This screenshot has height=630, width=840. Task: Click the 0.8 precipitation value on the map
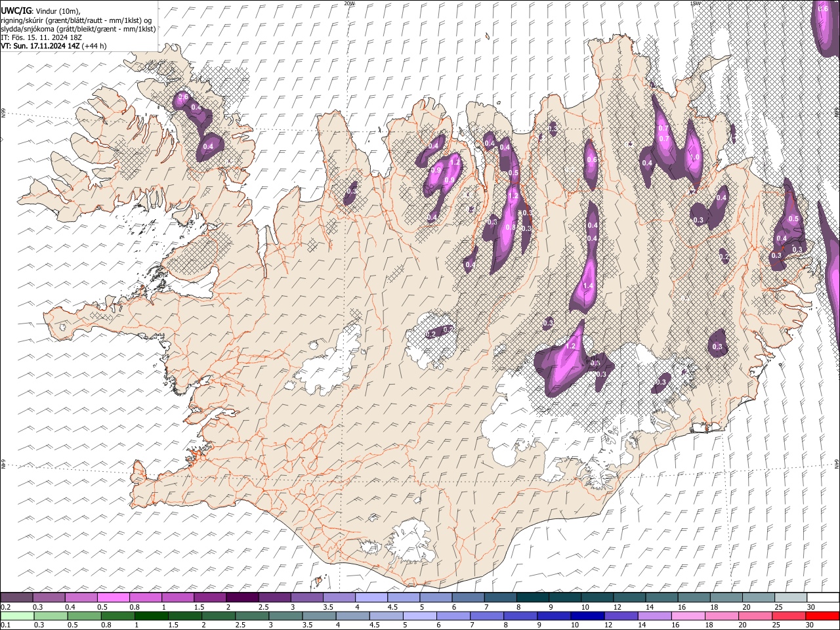click(x=509, y=227)
